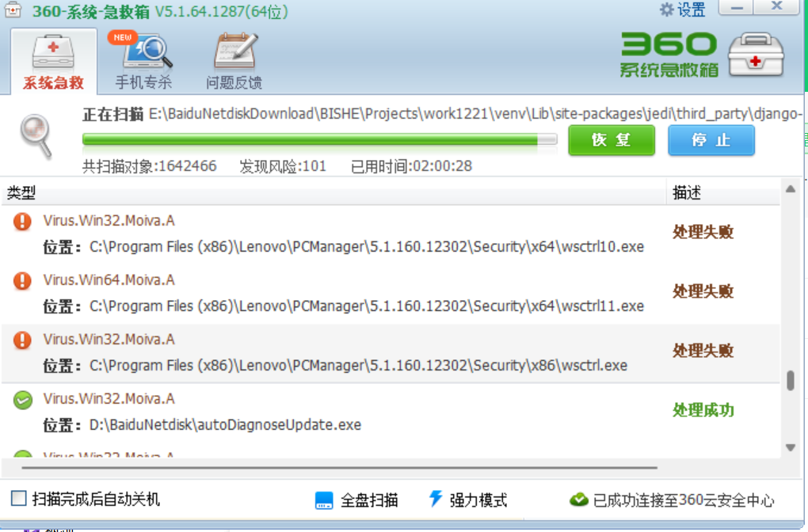Click the 360 first-aid kit logo icon
Image resolution: width=808 pixels, height=532 pixels.
pos(756,55)
